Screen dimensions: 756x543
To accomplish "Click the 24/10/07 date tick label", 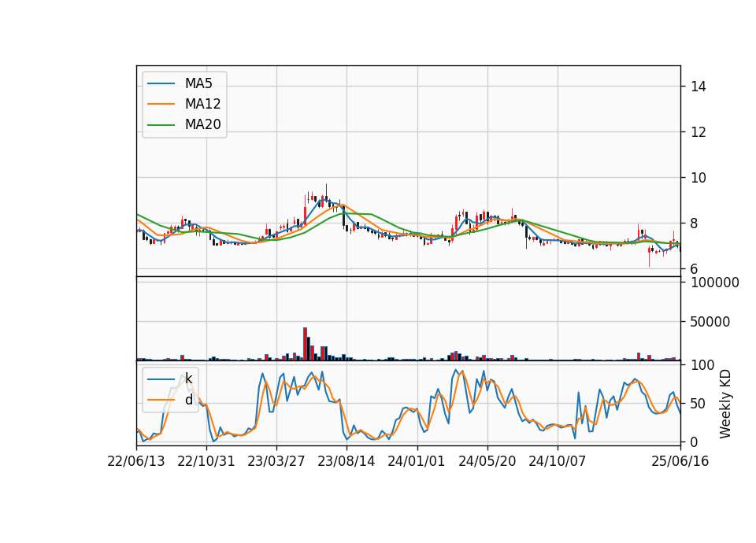I will [x=558, y=461].
